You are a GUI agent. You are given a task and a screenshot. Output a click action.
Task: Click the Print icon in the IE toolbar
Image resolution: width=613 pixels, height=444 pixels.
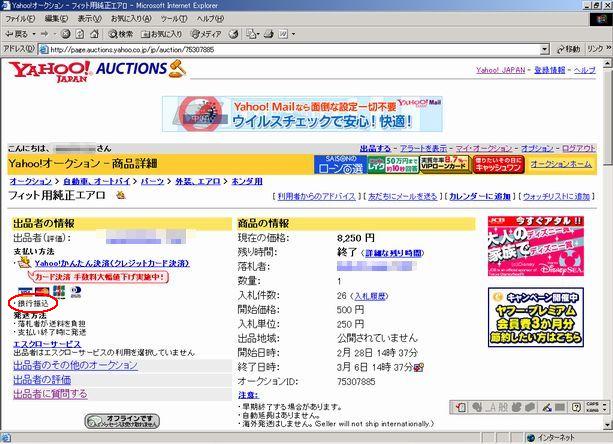click(269, 34)
